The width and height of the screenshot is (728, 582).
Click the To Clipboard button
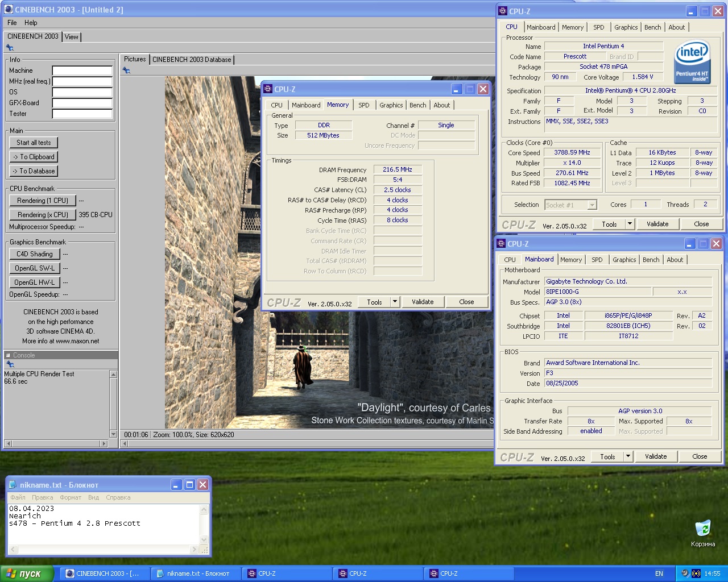34,157
